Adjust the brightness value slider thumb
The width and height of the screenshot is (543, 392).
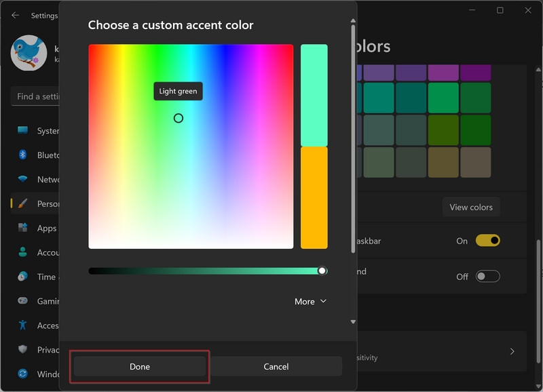(322, 271)
